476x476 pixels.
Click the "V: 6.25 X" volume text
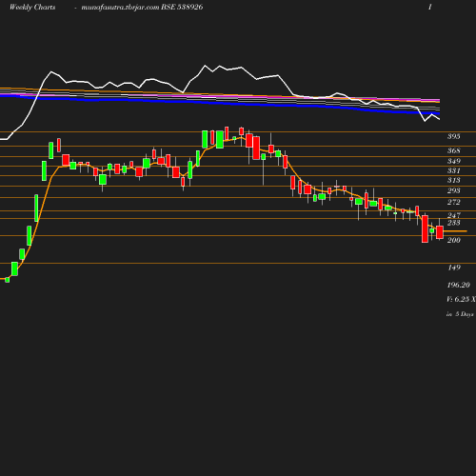pyautogui.click(x=461, y=299)
